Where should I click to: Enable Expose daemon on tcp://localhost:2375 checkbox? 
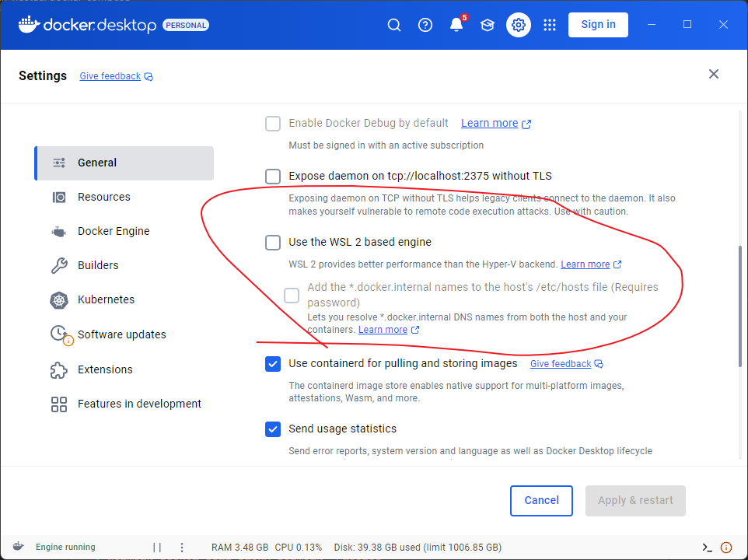[x=273, y=177]
